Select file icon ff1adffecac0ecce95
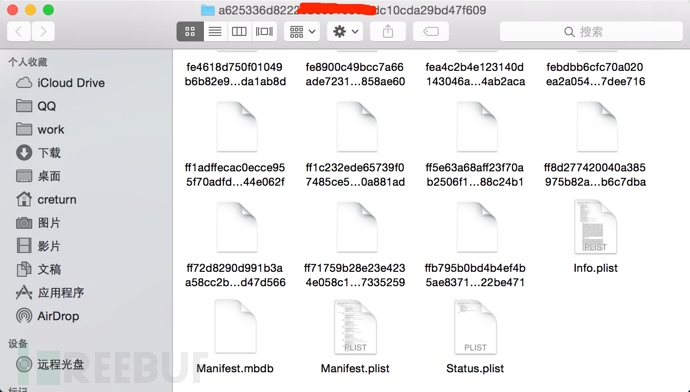Image resolution: width=690 pixels, height=392 pixels. 237,127
